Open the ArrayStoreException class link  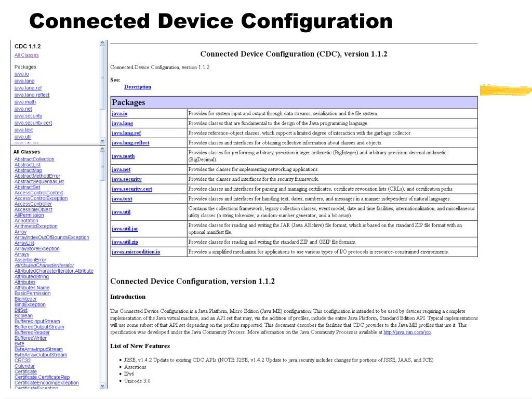coord(37,249)
